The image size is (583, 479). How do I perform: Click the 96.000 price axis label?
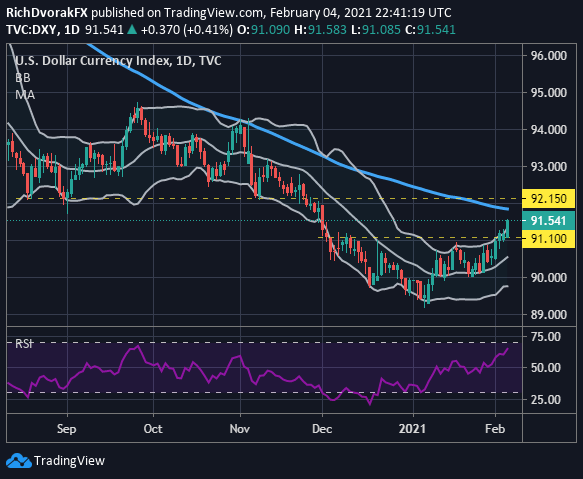[x=549, y=56]
